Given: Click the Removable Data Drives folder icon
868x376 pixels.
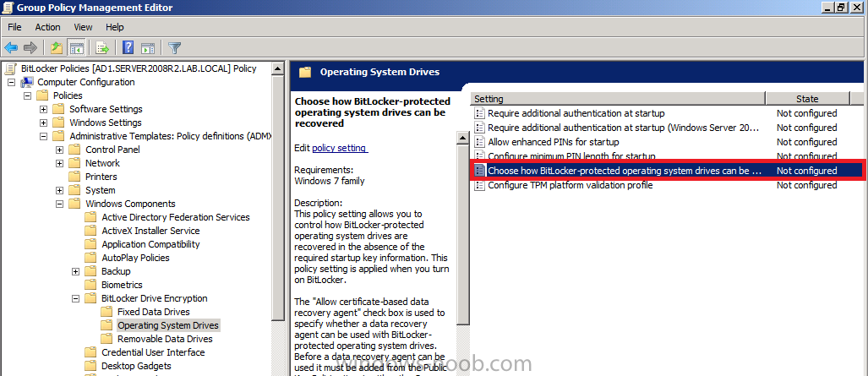Looking at the screenshot, I should (106, 339).
